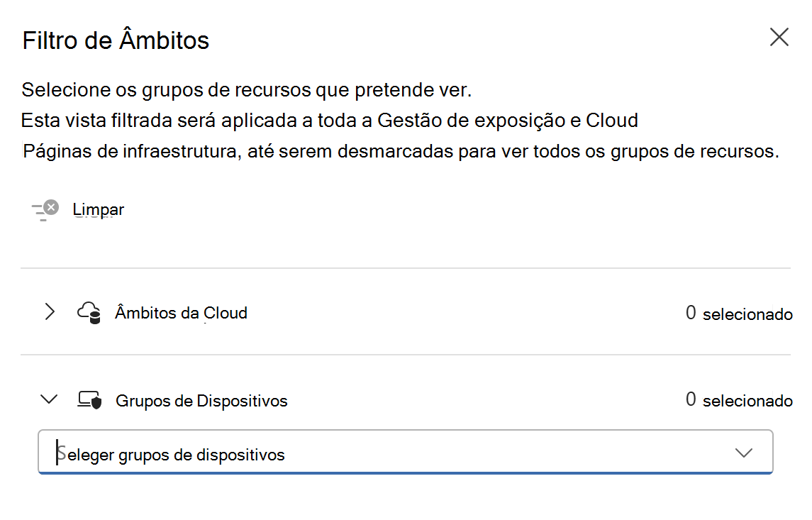812x520 pixels.
Task: Click the laptop icon next to Grupos de Dispositivos
Action: 89,399
